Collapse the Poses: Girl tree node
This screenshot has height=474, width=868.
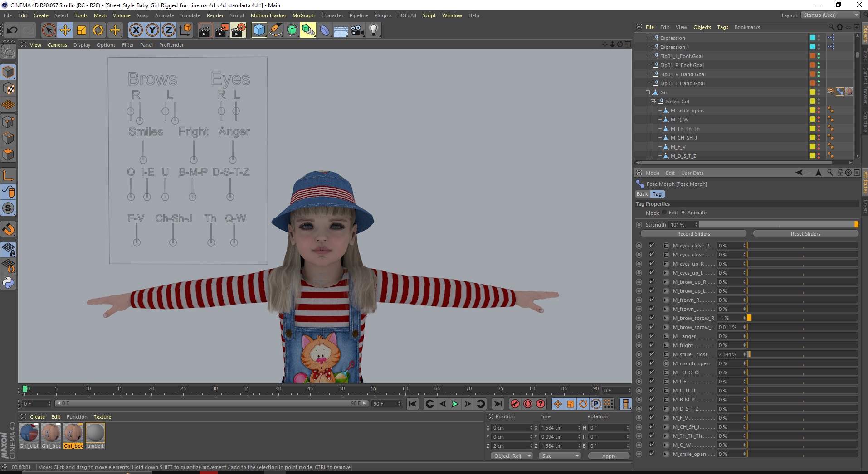[653, 102]
